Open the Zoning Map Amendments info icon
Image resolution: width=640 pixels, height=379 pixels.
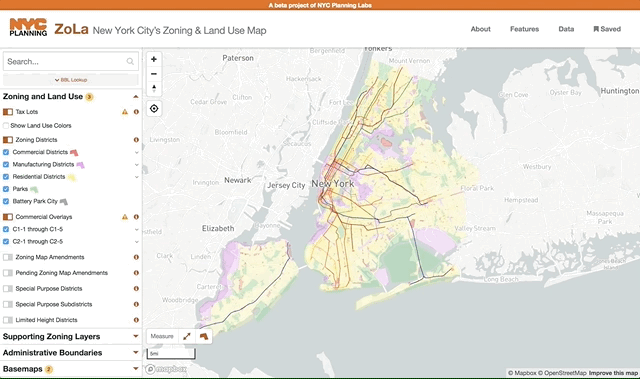136,257
